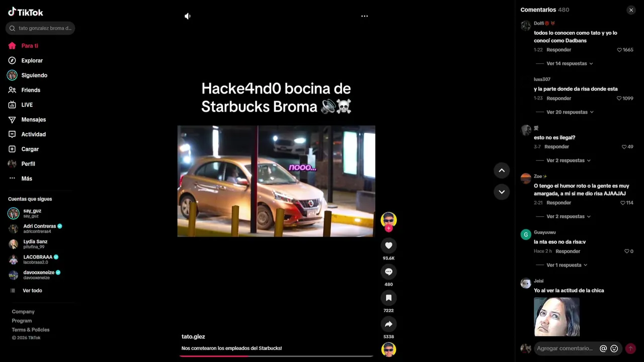Open Lydia Sanz account
This screenshot has height=362, width=644.
point(28,244)
